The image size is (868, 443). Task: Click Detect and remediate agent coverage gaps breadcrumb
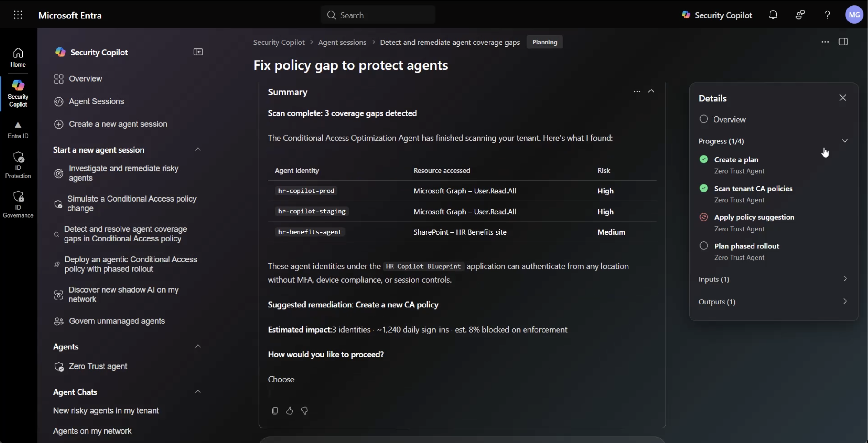(450, 42)
